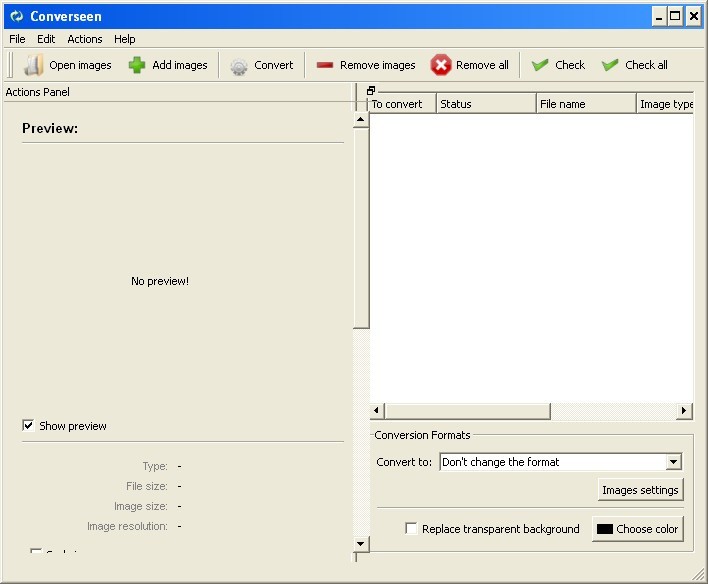This screenshot has width=708, height=584.
Task: Click the 'No preview!' text
Action: click(x=160, y=281)
